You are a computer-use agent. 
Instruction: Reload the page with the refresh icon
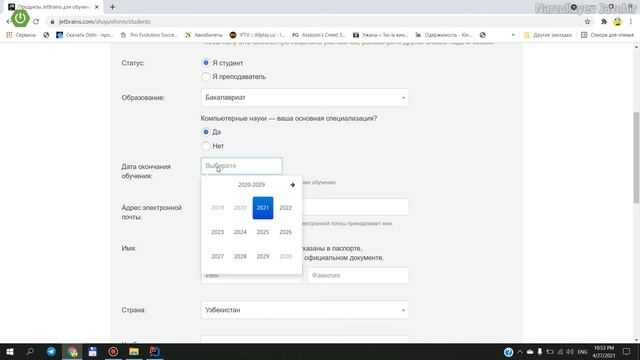point(36,22)
